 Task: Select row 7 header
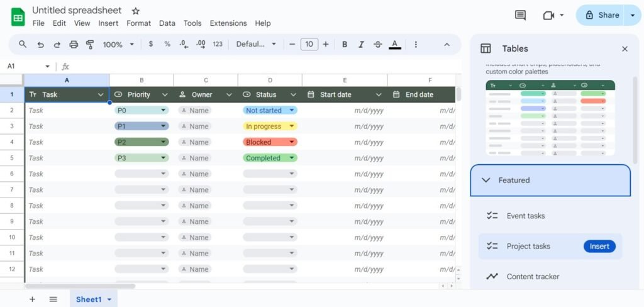coord(12,190)
